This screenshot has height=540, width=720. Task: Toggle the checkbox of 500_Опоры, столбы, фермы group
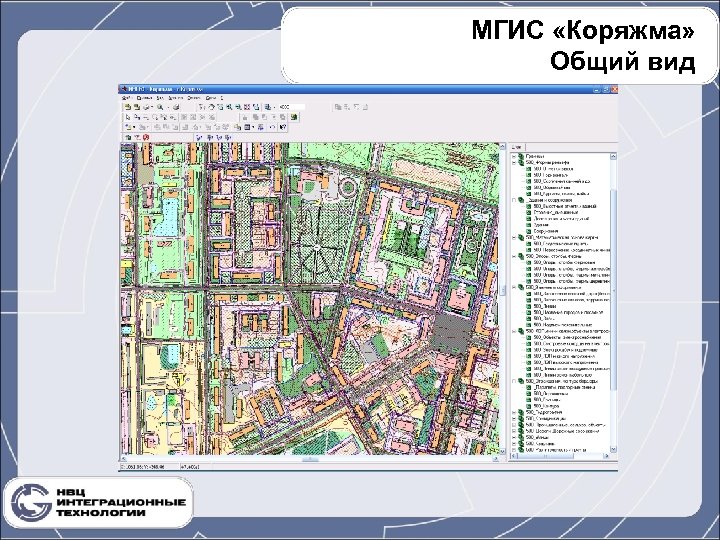pyautogui.click(x=514, y=256)
